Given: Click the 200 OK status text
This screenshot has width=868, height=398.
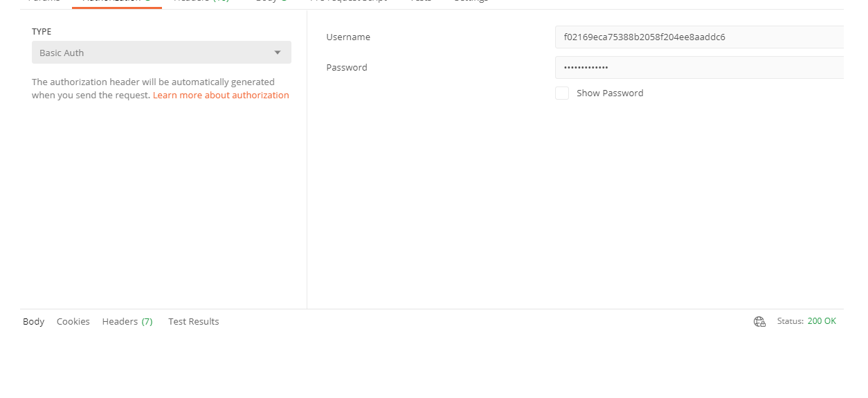Looking at the screenshot, I should 822,321.
